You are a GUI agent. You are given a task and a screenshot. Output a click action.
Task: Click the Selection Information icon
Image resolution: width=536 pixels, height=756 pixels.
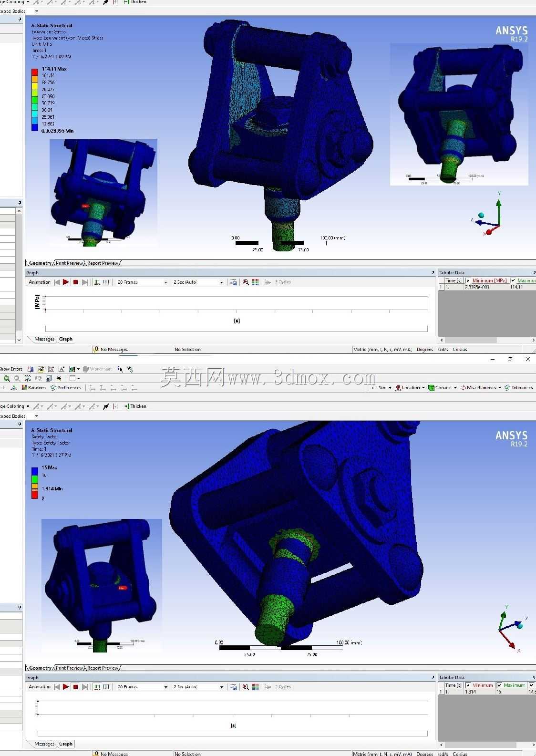(120, 369)
